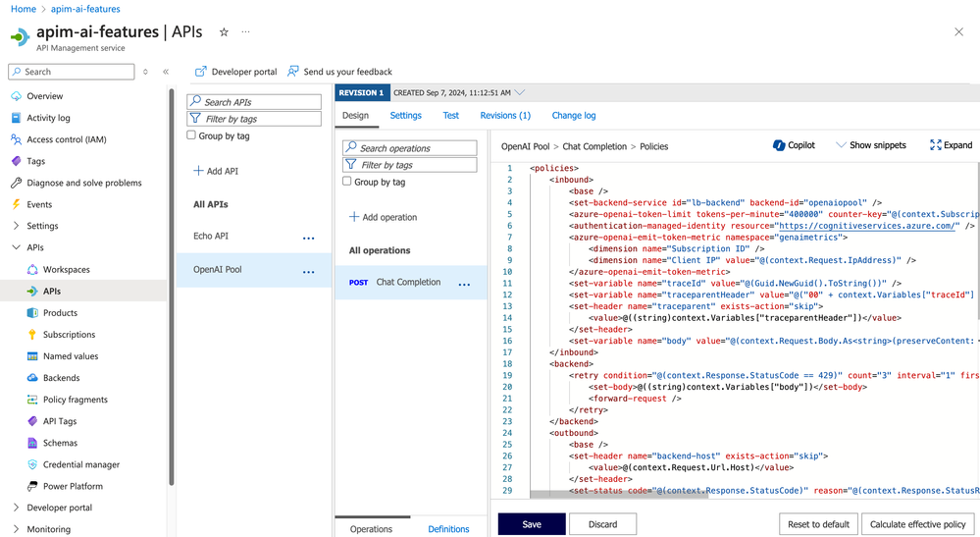Toggle Group by tag for APIs list
The width and height of the screenshot is (980, 537).
tap(191, 135)
